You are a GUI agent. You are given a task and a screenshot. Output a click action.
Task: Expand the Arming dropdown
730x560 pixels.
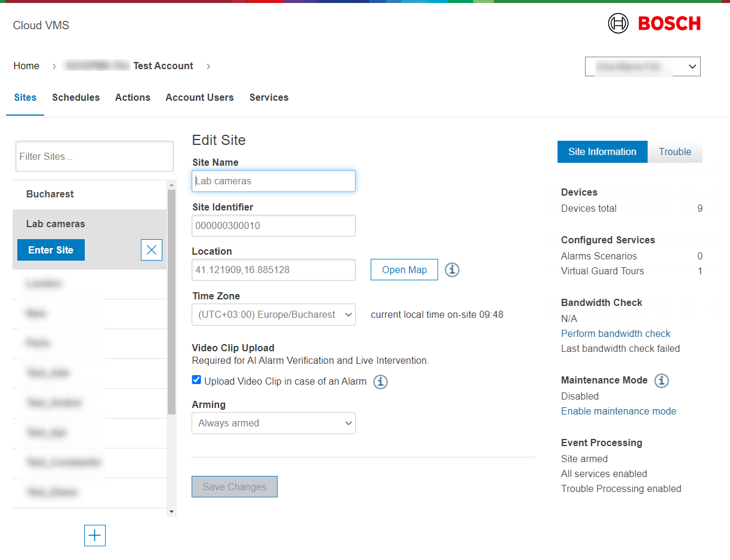(273, 423)
